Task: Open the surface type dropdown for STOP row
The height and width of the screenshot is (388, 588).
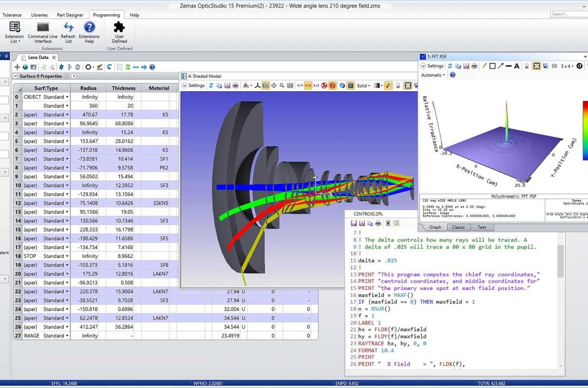Action: click(67, 256)
